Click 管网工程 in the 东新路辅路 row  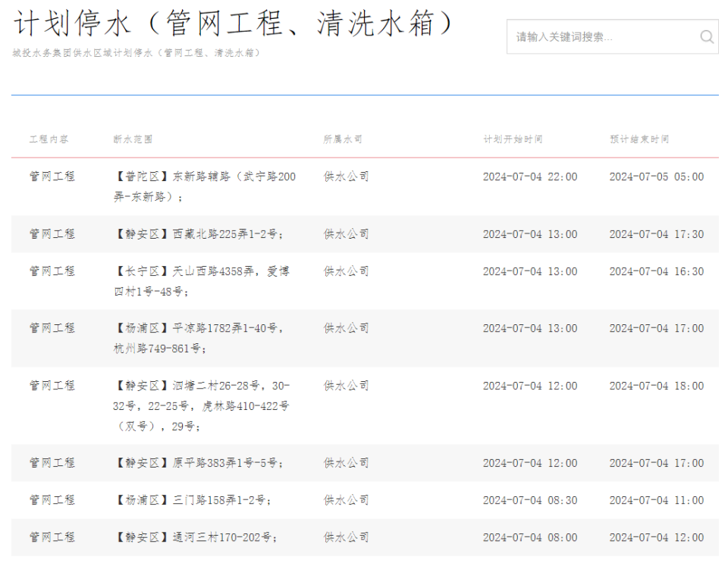(x=52, y=177)
